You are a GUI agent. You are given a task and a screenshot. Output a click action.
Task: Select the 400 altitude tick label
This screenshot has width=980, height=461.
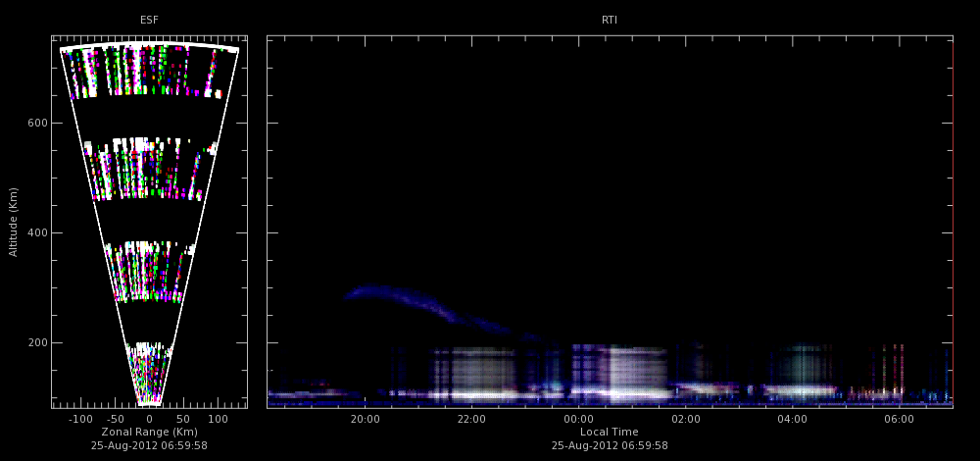tap(36, 232)
